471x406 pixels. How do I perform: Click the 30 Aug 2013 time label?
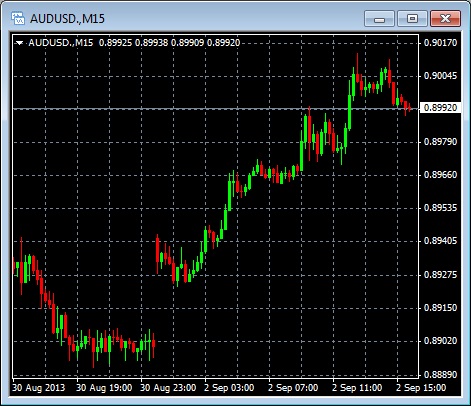(x=39, y=388)
